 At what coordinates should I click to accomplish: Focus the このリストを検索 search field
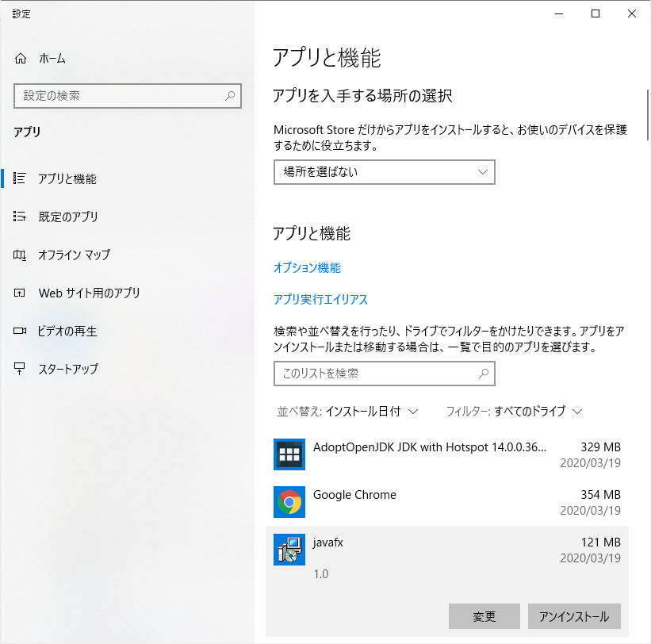385,374
